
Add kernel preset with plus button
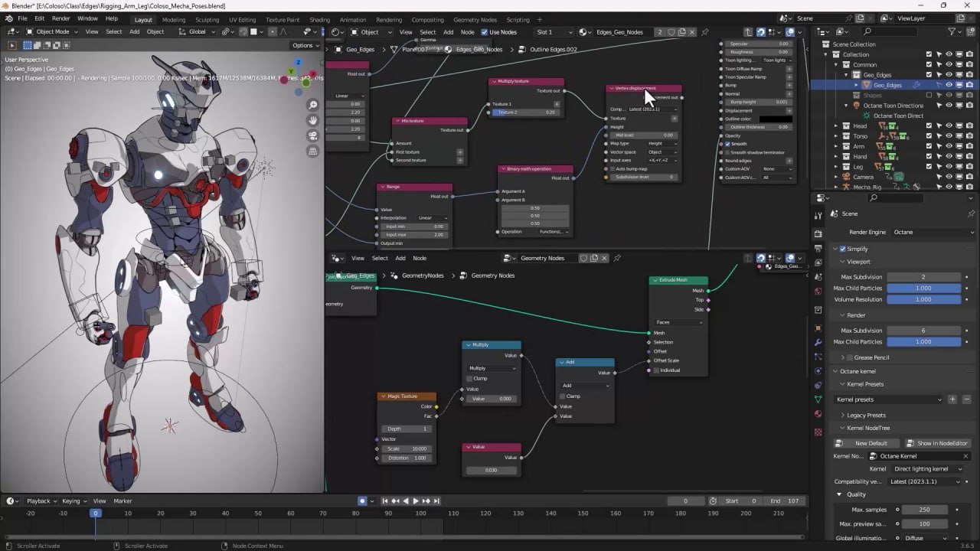coord(952,399)
